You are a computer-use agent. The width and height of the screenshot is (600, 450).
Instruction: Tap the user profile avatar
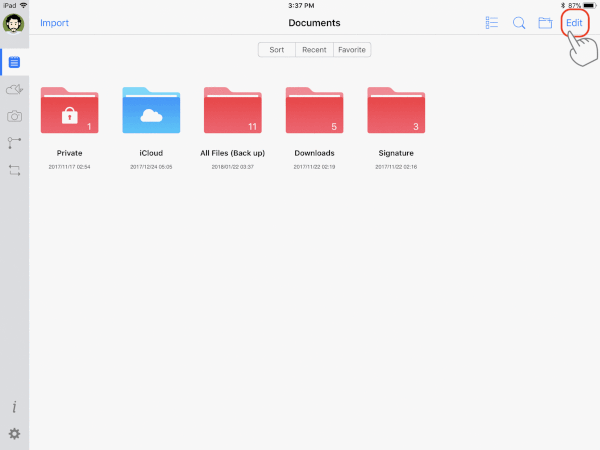pos(14,23)
